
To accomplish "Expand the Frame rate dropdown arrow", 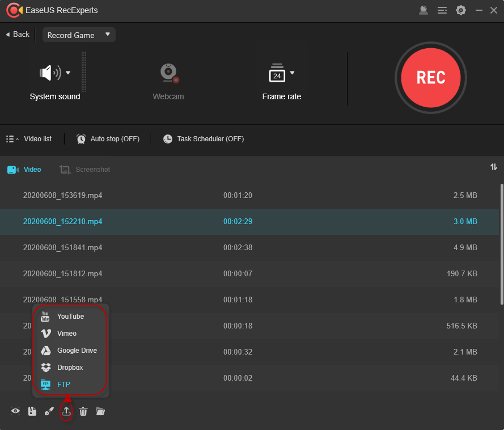I will coord(293,73).
